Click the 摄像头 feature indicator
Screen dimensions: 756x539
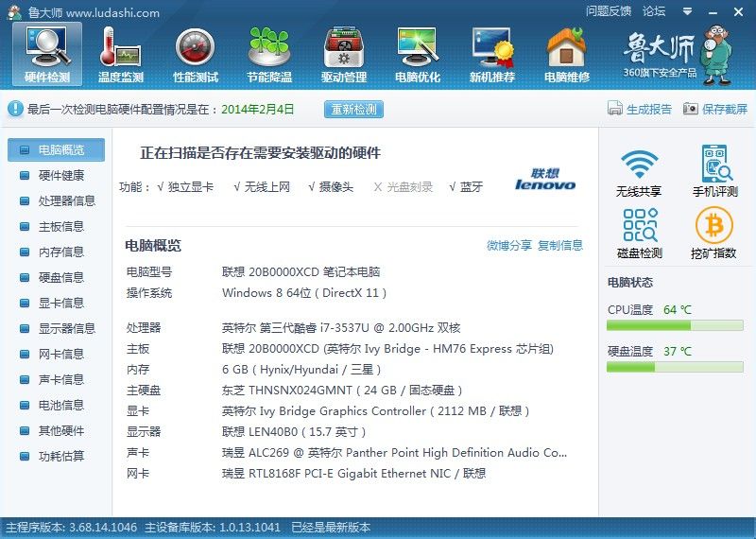coord(331,187)
